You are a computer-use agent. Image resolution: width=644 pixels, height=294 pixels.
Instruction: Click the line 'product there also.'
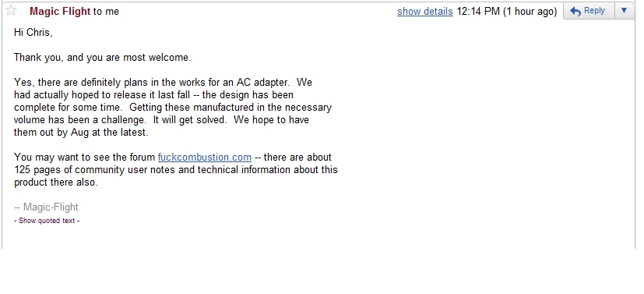pos(56,182)
